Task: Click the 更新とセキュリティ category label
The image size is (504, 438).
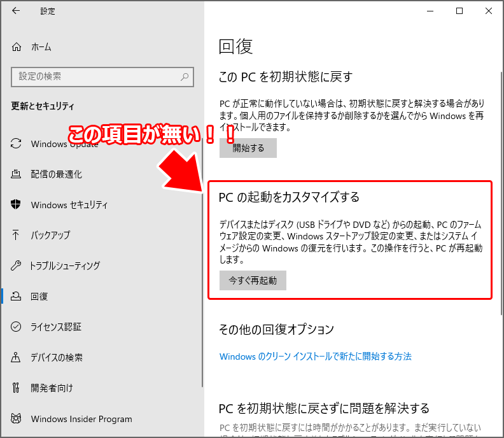Action: point(43,106)
